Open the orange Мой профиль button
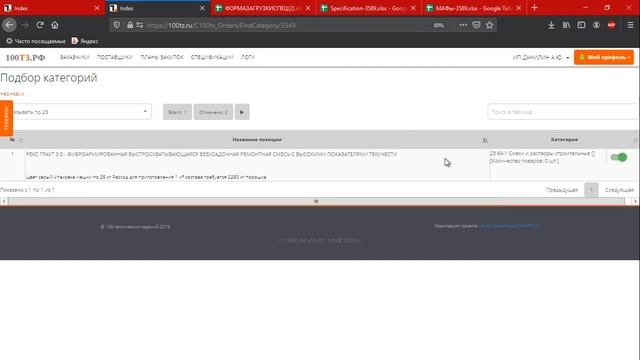640x360 pixels. (x=604, y=57)
